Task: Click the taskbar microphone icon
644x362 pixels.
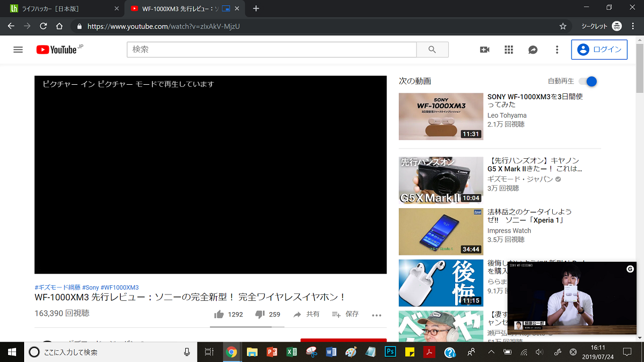Action: (x=187, y=352)
